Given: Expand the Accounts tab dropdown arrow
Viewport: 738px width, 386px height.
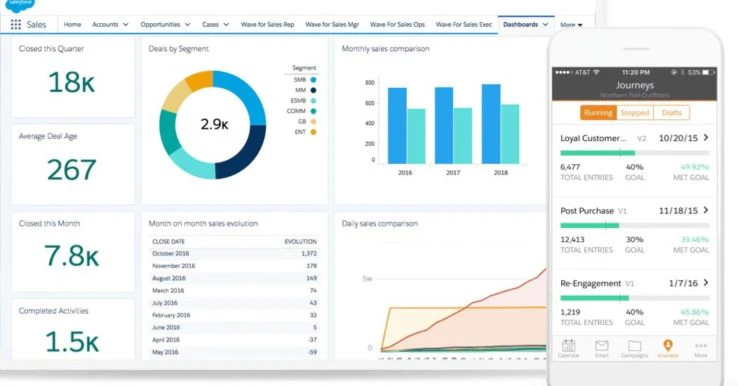Looking at the screenshot, I should [126, 24].
